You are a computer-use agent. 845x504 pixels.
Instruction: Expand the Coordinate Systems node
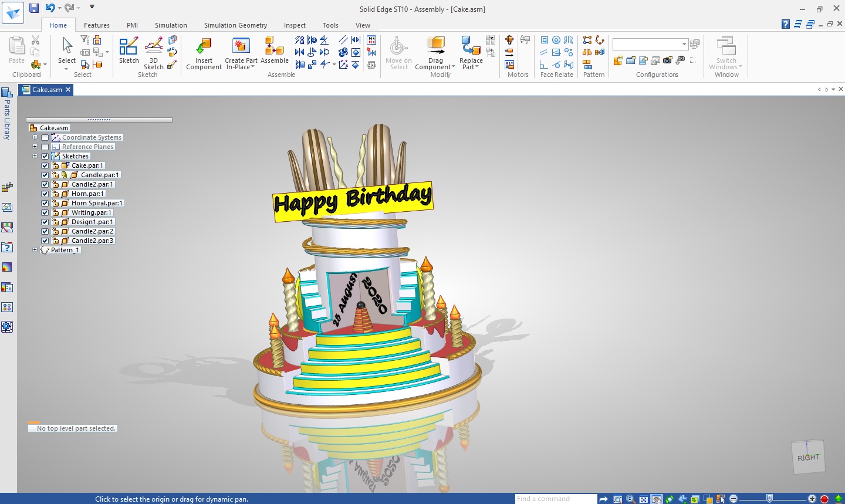(35, 137)
